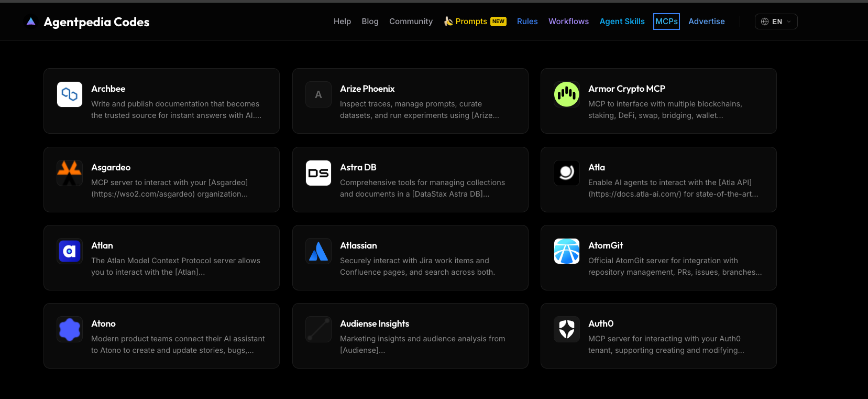Click the Agentpedia Codes site title
Viewport: 868px width, 399px height.
[96, 22]
